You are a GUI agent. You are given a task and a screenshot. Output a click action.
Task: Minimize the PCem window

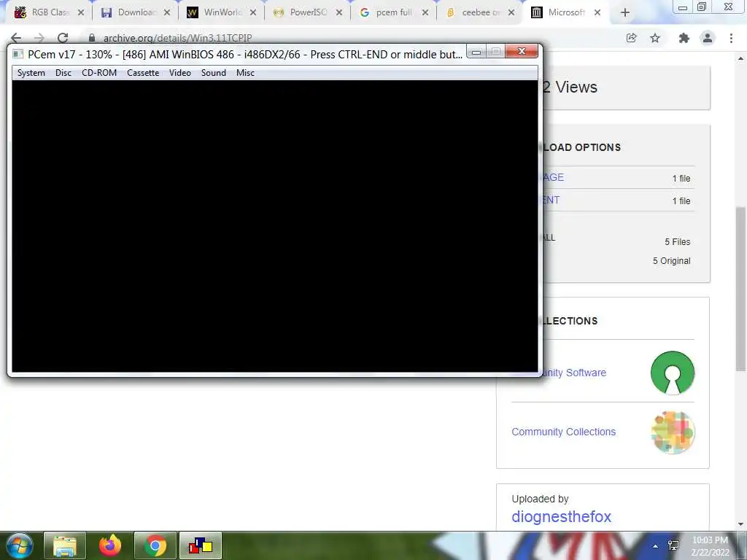[476, 52]
